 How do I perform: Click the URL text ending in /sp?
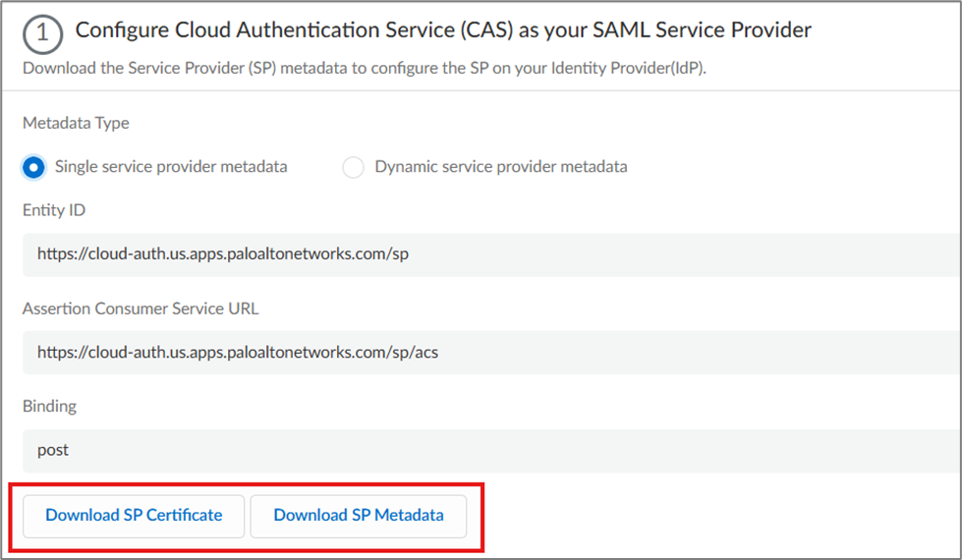pos(223,253)
